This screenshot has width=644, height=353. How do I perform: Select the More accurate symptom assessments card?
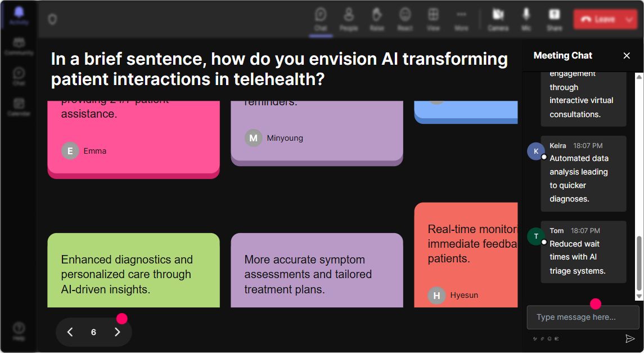[317, 270]
